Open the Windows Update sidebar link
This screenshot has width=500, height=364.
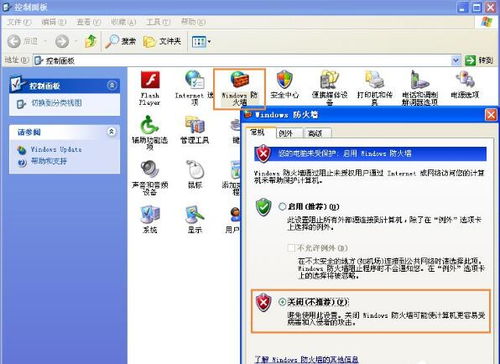pos(56,149)
